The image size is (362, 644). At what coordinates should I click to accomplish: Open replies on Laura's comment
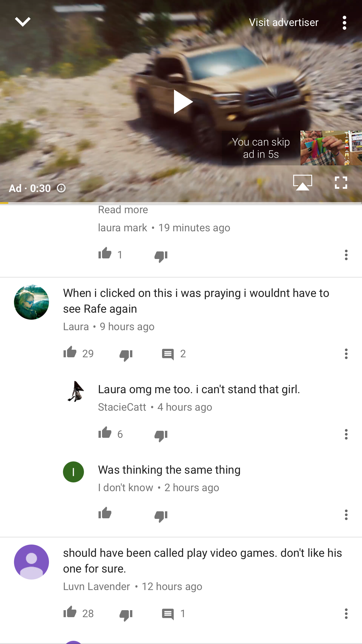pyautogui.click(x=174, y=354)
